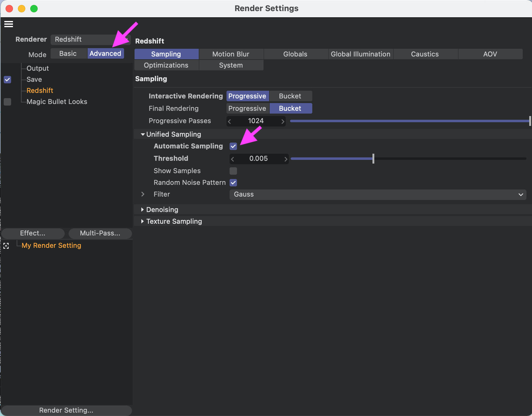Toggle the Save checkbox

[x=7, y=80]
